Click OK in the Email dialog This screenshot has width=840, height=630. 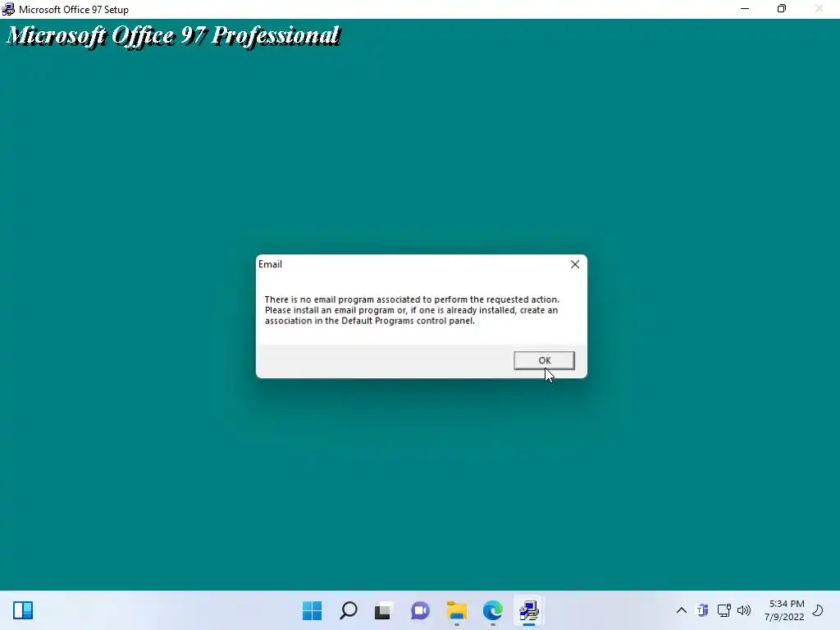pos(544,361)
